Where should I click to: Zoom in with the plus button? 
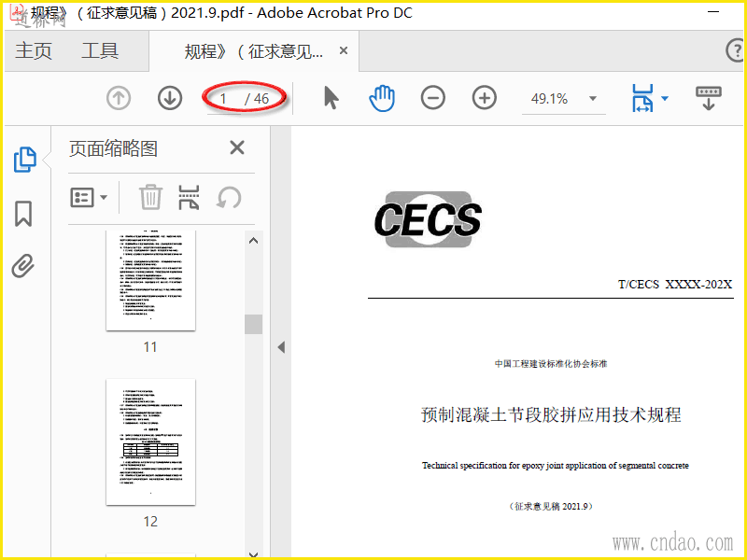485,99
